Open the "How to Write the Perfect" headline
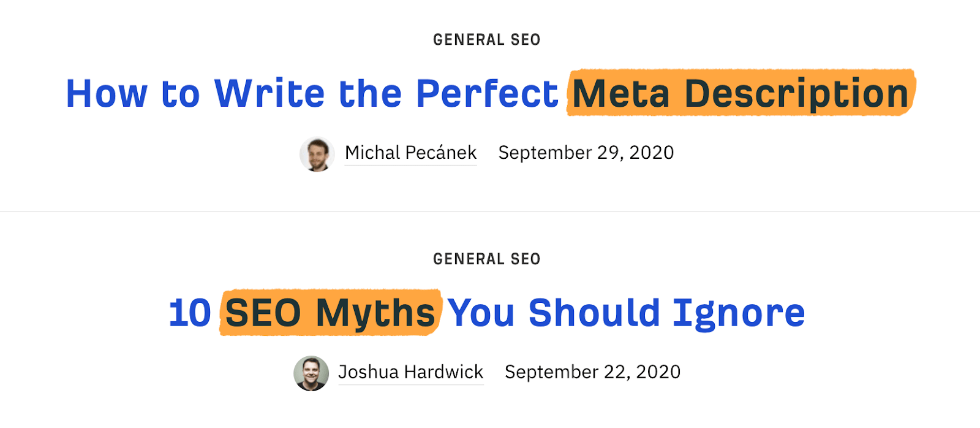Screen dimensions: 980x428 (312, 94)
